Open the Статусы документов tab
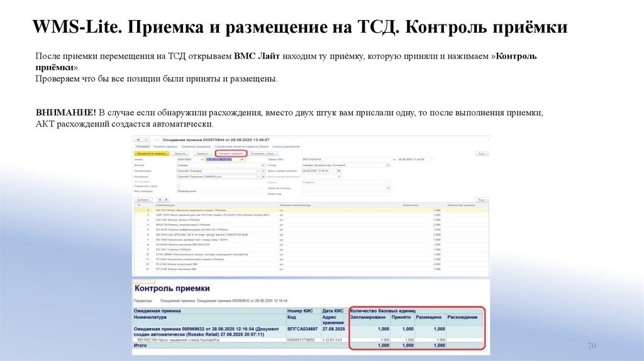 pos(286,147)
